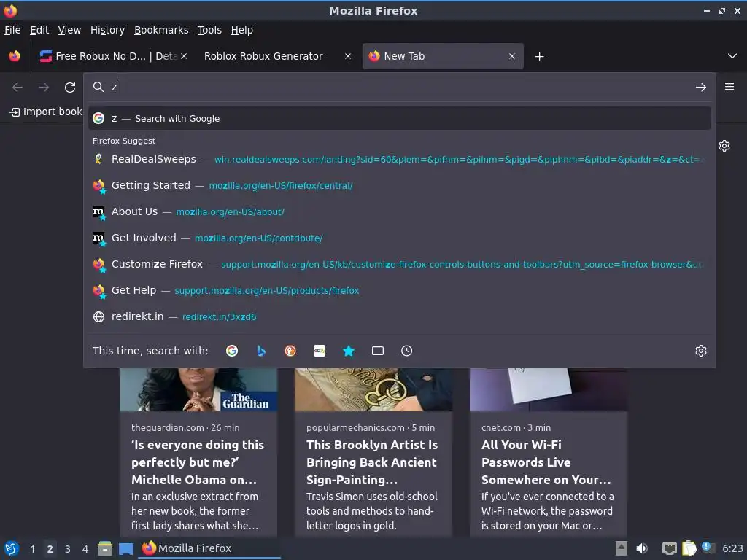Open the Edit menu

[39, 30]
